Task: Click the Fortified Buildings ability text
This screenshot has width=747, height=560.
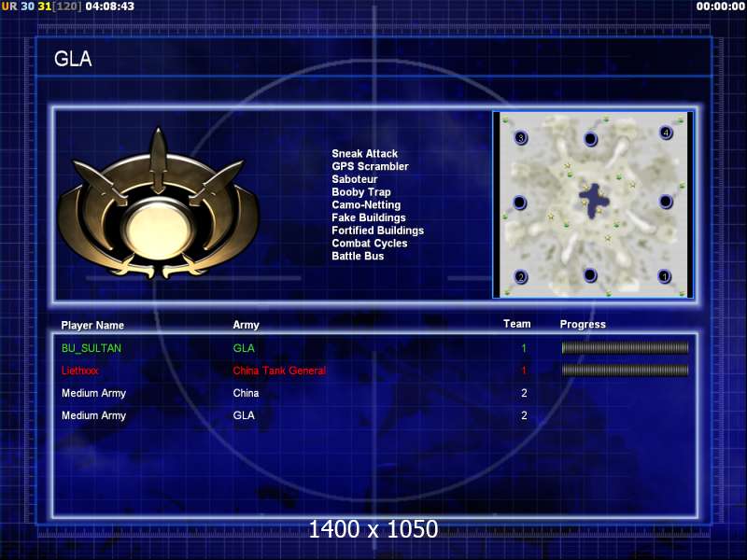Action: click(378, 231)
